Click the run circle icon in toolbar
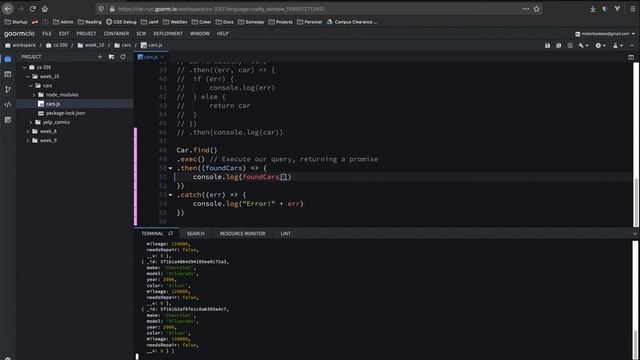 point(598,45)
